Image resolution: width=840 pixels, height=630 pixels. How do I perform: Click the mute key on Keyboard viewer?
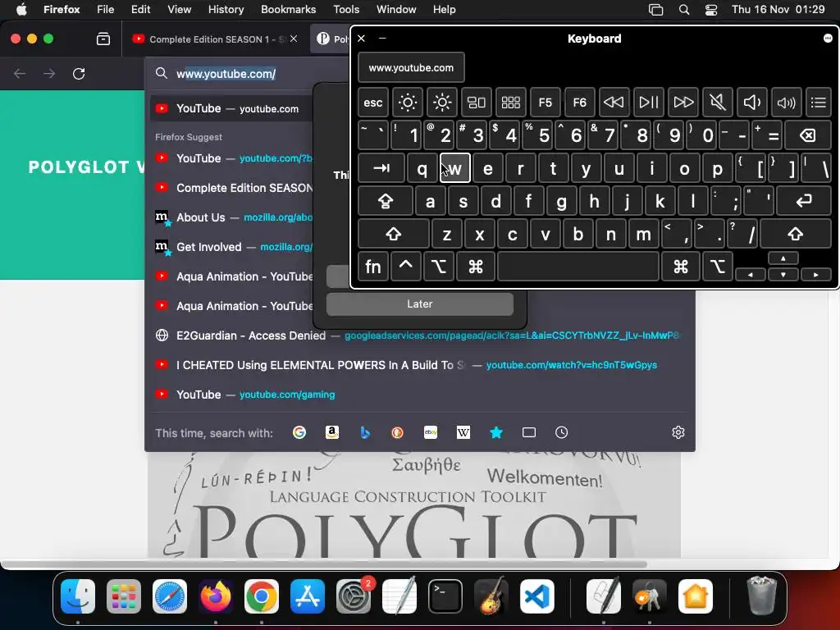[717, 103]
